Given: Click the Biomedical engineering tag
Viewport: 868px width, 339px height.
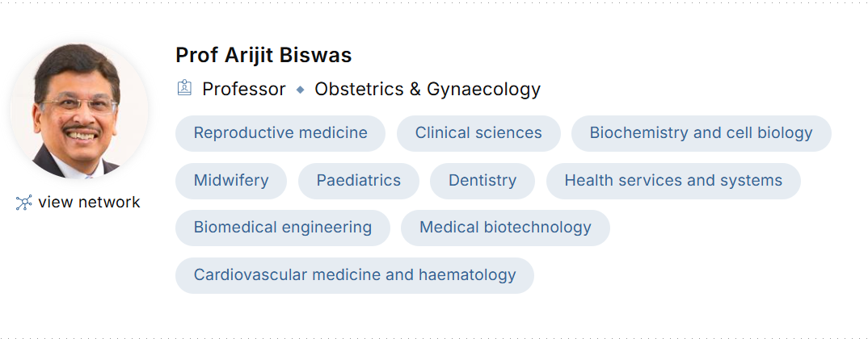Looking at the screenshot, I should (x=283, y=228).
